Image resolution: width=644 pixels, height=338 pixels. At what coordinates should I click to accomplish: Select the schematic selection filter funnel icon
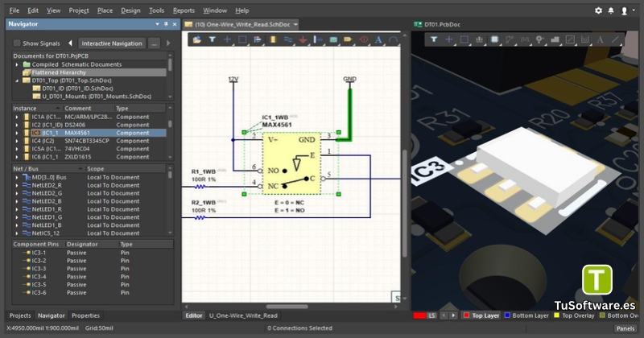coord(213,40)
